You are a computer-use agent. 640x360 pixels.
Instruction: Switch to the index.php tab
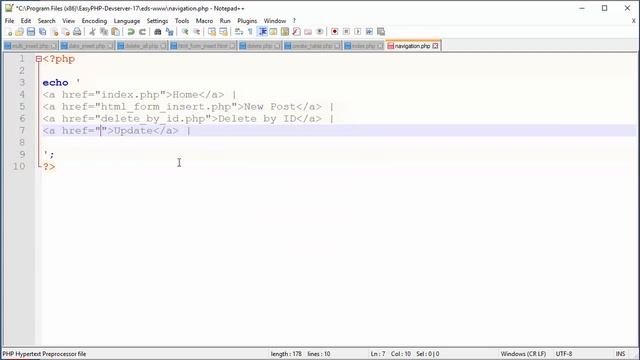[x=363, y=46]
